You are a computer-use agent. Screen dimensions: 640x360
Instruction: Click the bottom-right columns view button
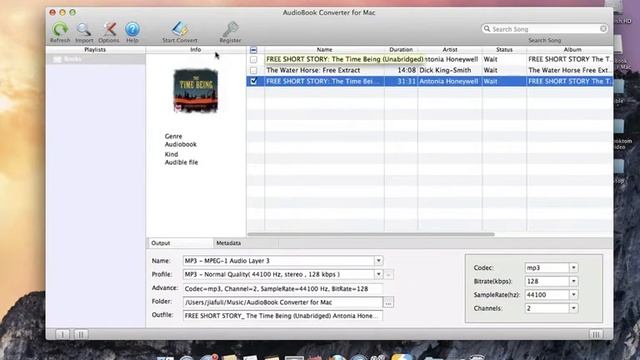tap(596, 335)
